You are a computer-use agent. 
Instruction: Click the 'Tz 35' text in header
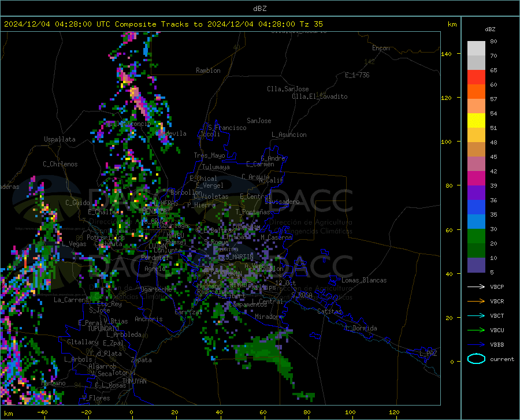[x=311, y=24]
